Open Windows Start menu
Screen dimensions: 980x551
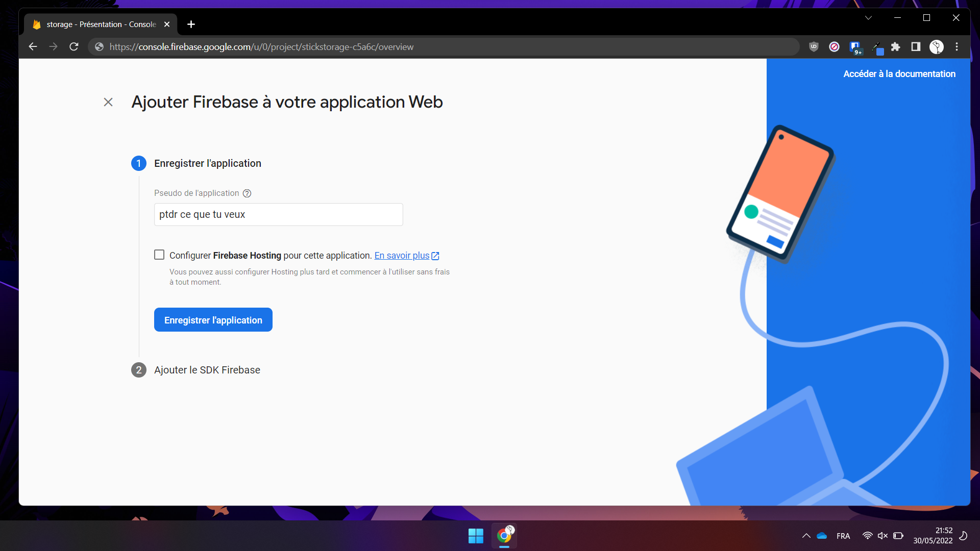(x=476, y=536)
